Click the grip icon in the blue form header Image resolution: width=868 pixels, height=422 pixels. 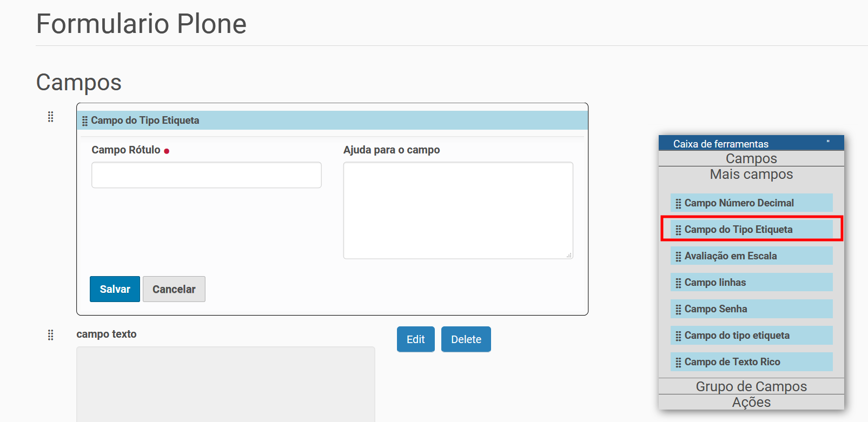(85, 121)
